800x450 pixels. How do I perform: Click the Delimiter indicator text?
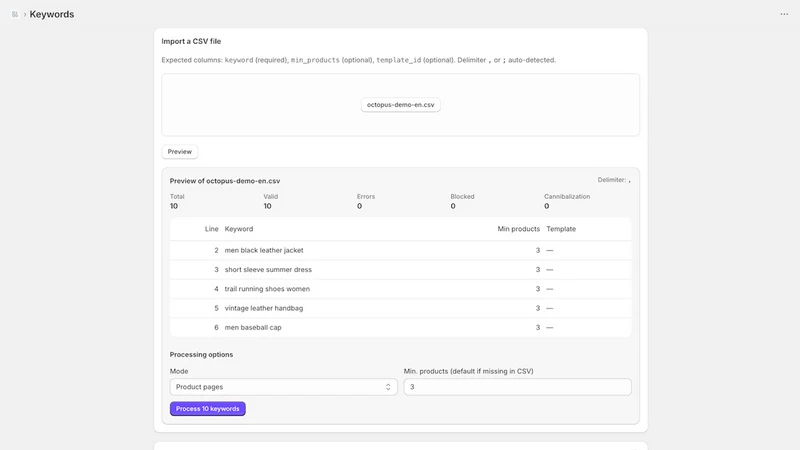coord(614,180)
